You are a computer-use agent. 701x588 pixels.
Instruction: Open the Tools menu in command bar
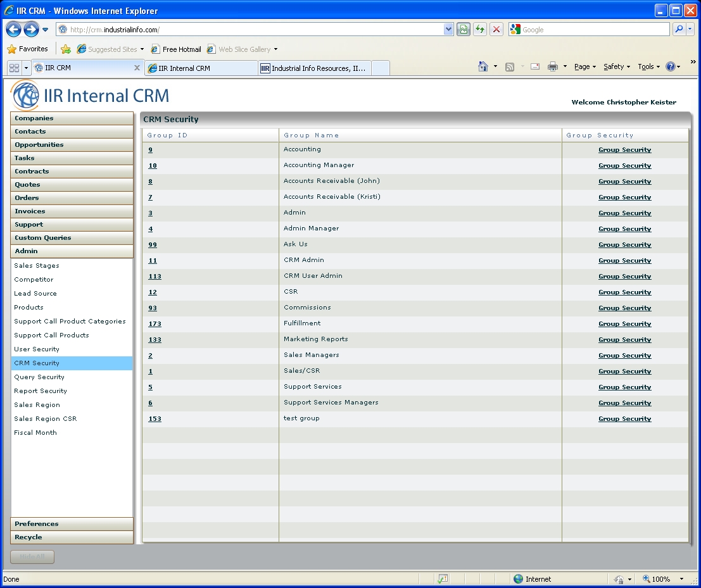click(x=648, y=66)
